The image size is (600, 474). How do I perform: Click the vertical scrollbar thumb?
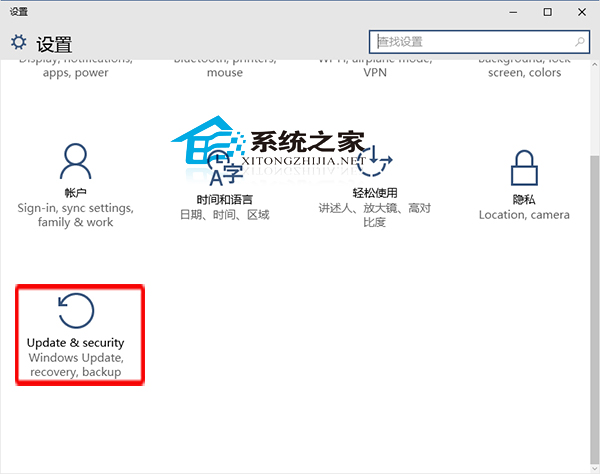(x=595, y=309)
